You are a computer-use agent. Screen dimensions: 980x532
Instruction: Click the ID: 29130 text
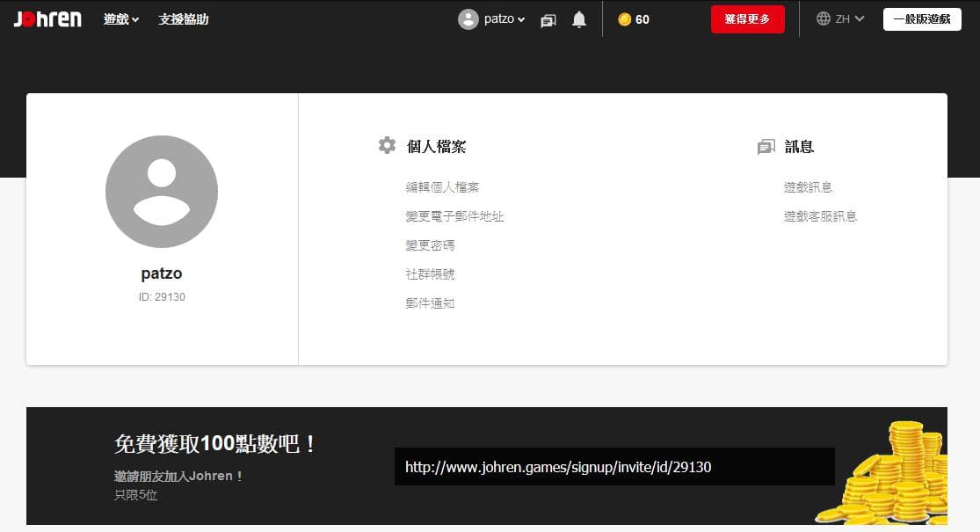tap(162, 297)
